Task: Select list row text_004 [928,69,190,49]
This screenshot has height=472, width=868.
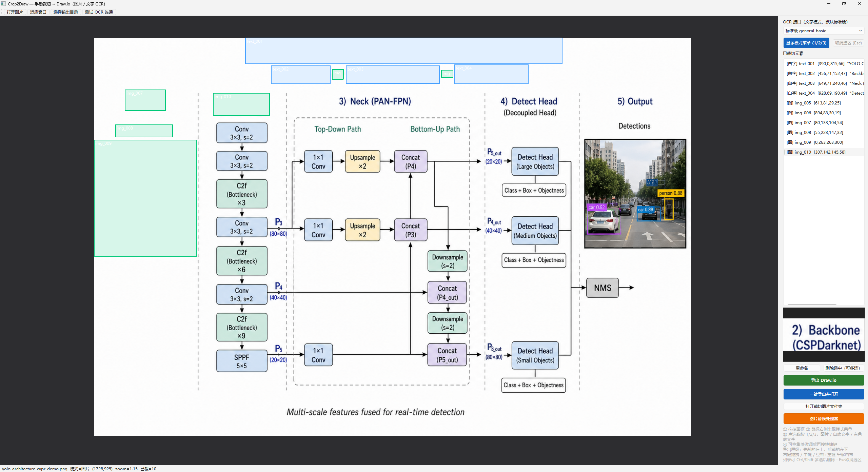Action: click(x=824, y=93)
